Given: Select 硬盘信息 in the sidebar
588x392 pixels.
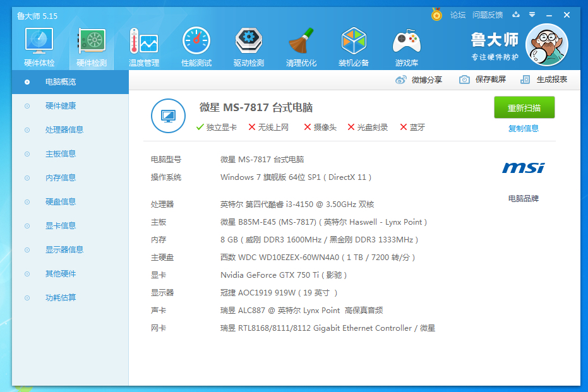Looking at the screenshot, I should point(70,201).
